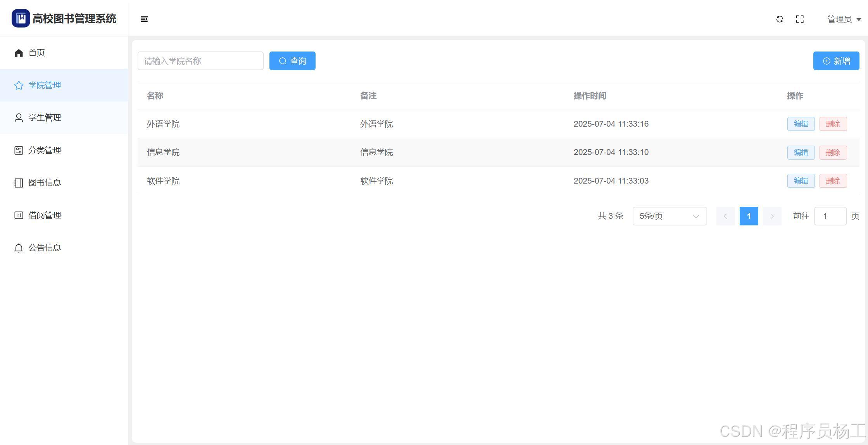
Task: Open 借阅管理 menu item
Action: pyautogui.click(x=45, y=215)
